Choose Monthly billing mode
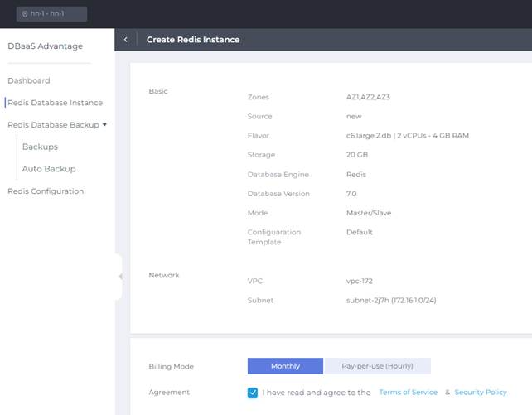Screen dimensions: 532x415 tap(285, 366)
